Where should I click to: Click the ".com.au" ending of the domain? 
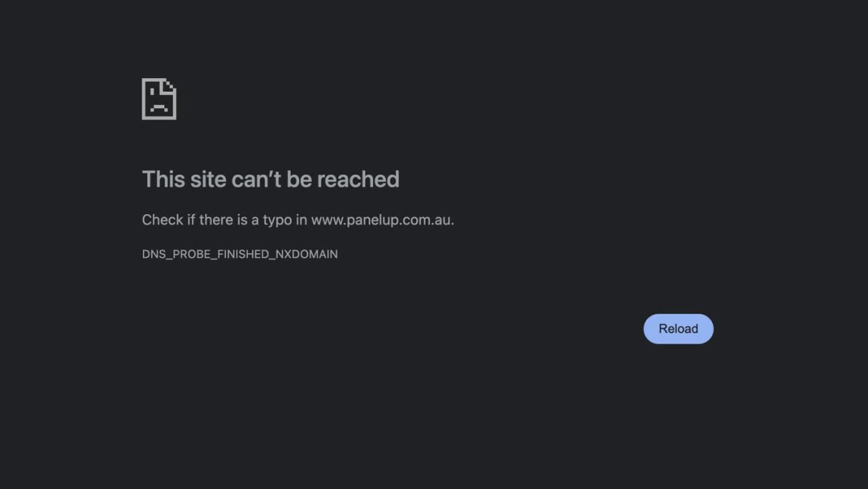tap(427, 220)
